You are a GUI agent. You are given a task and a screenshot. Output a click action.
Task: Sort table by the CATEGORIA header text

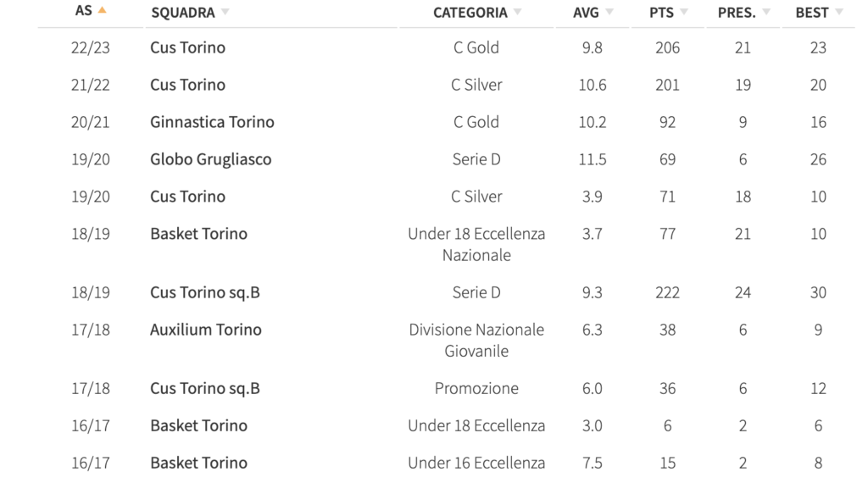pos(470,13)
